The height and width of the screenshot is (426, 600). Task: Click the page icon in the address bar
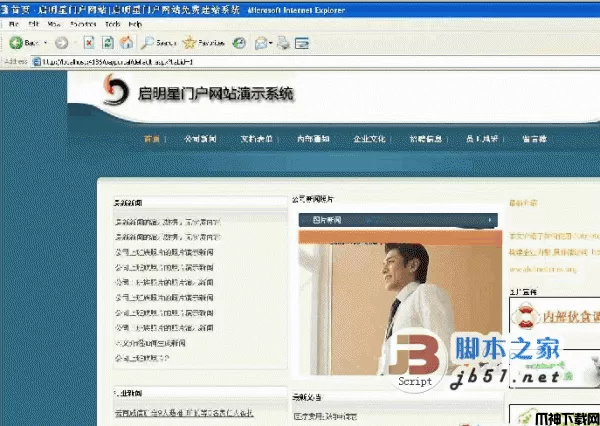tap(36, 62)
